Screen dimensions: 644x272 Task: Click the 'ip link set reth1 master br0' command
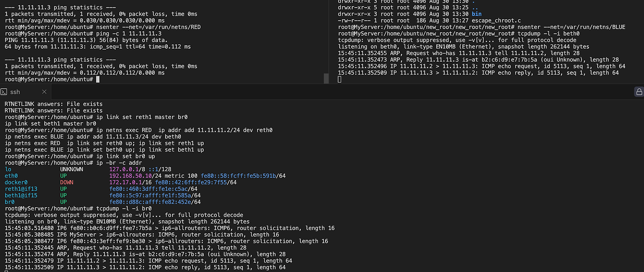coord(142,116)
